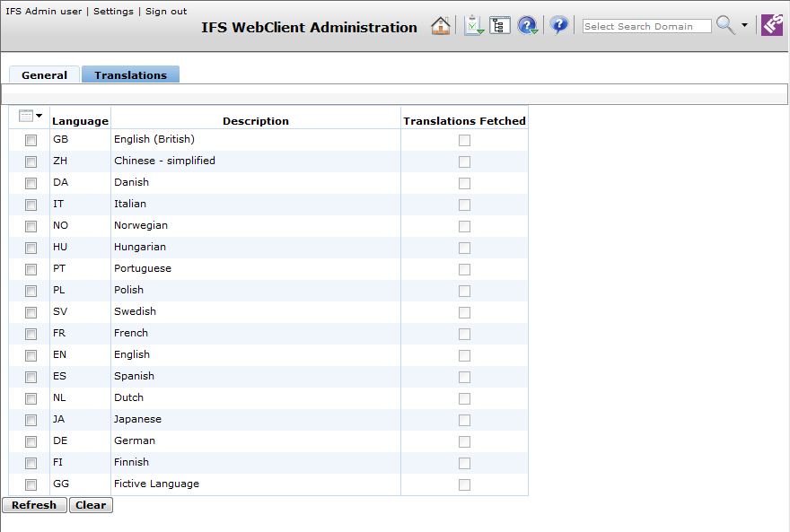Select the DA Danish row checkbox
Image resolution: width=790 pixels, height=532 pixels.
[31, 183]
